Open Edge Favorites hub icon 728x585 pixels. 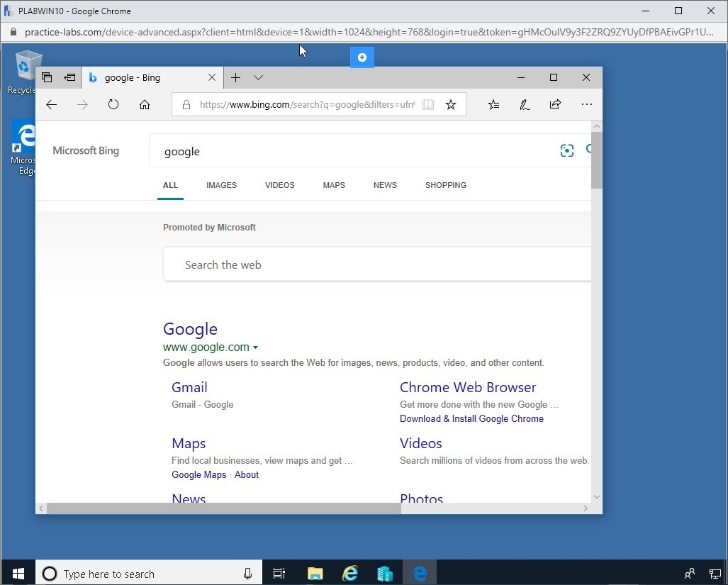click(x=493, y=104)
